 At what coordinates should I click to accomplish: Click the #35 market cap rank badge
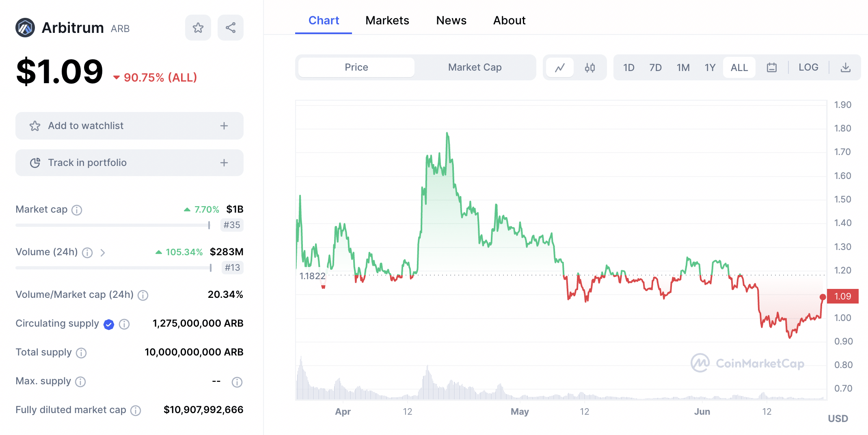tap(232, 225)
